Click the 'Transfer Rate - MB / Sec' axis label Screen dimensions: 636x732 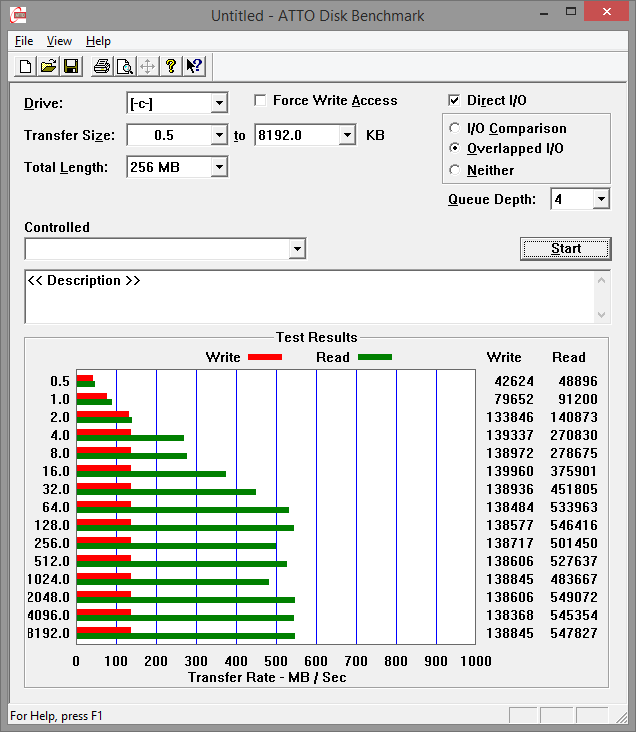[x=267, y=677]
